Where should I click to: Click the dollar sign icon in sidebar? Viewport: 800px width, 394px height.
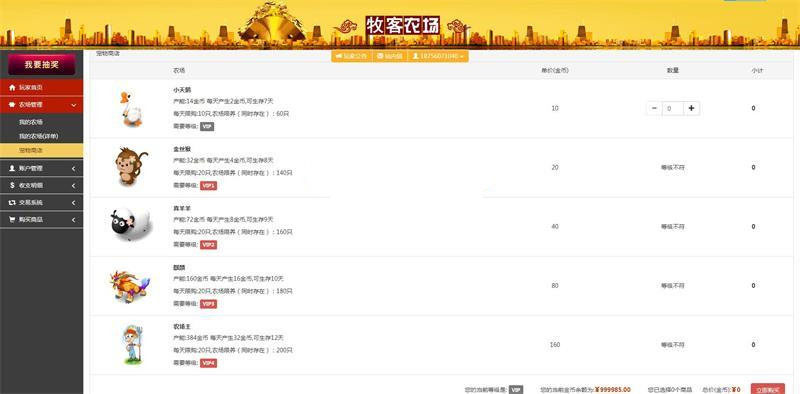12,185
